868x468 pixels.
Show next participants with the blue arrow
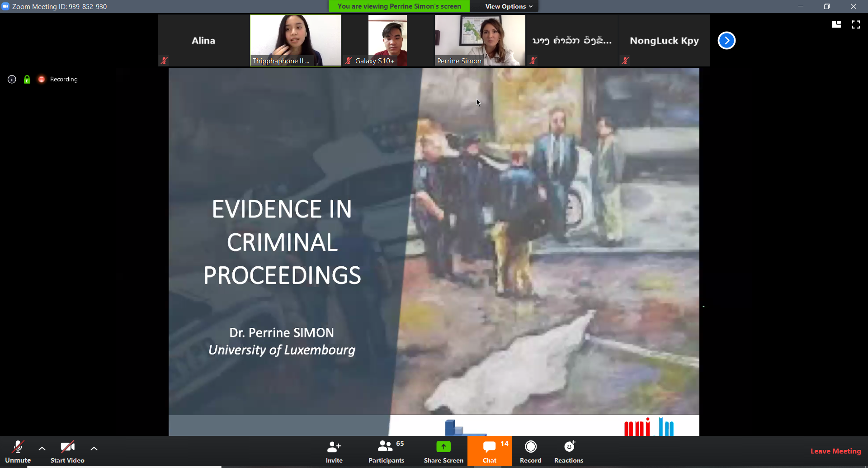click(726, 41)
